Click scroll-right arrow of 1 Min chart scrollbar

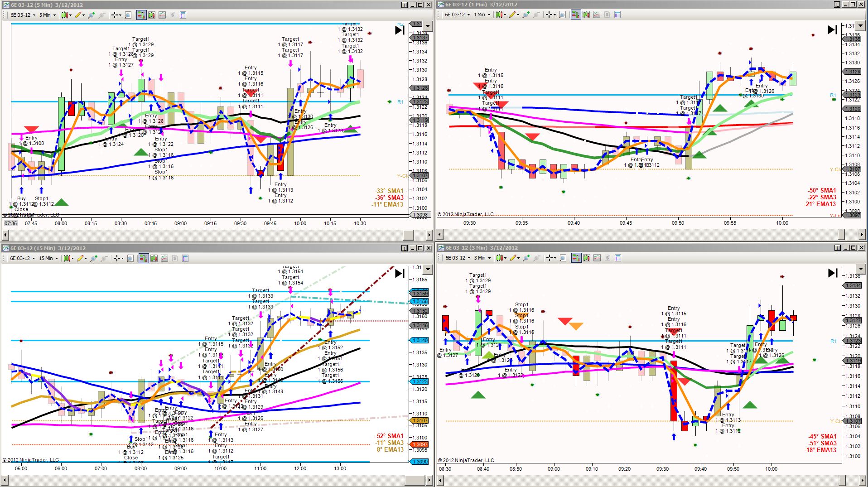[x=862, y=234]
